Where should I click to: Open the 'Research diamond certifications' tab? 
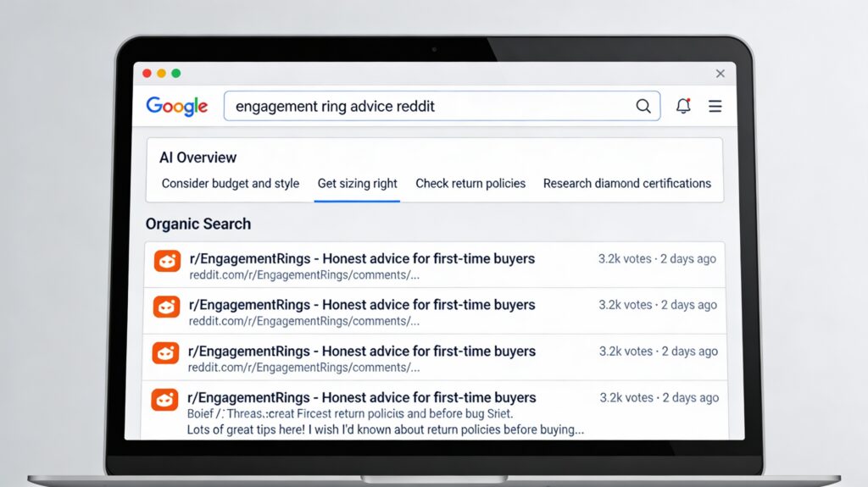626,183
